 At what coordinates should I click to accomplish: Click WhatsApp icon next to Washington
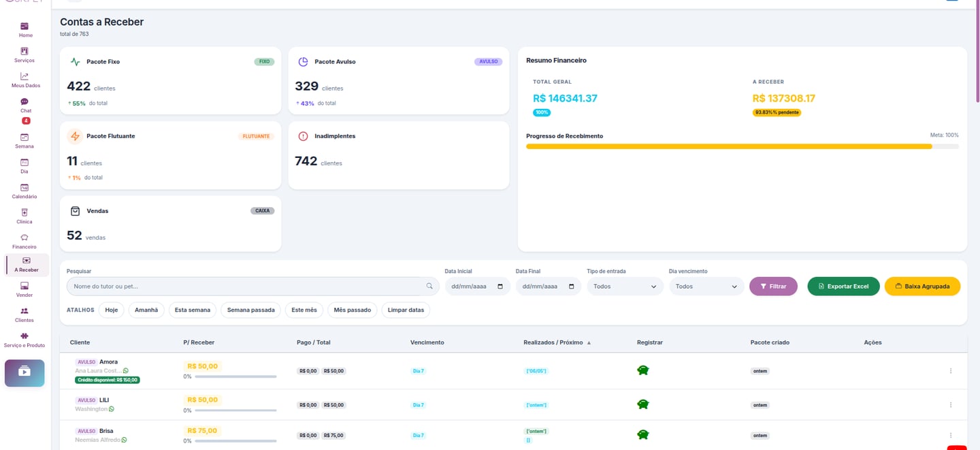pos(112,409)
